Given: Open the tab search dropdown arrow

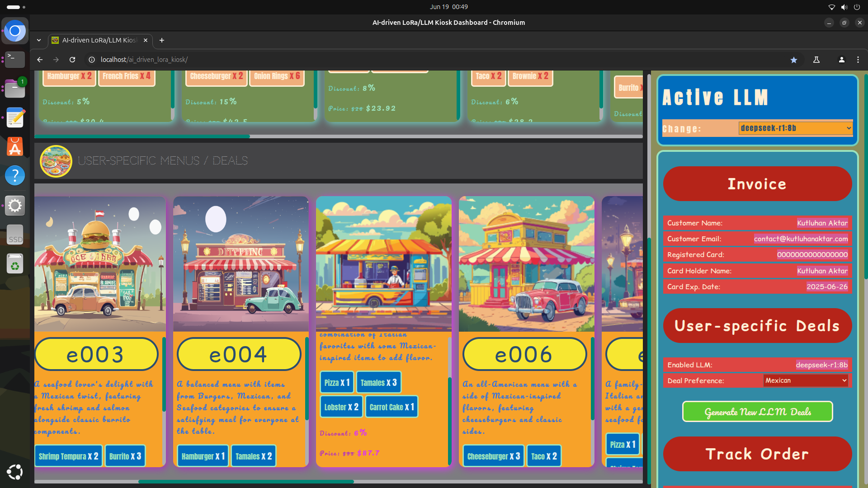Looking at the screenshot, I should tap(39, 40).
